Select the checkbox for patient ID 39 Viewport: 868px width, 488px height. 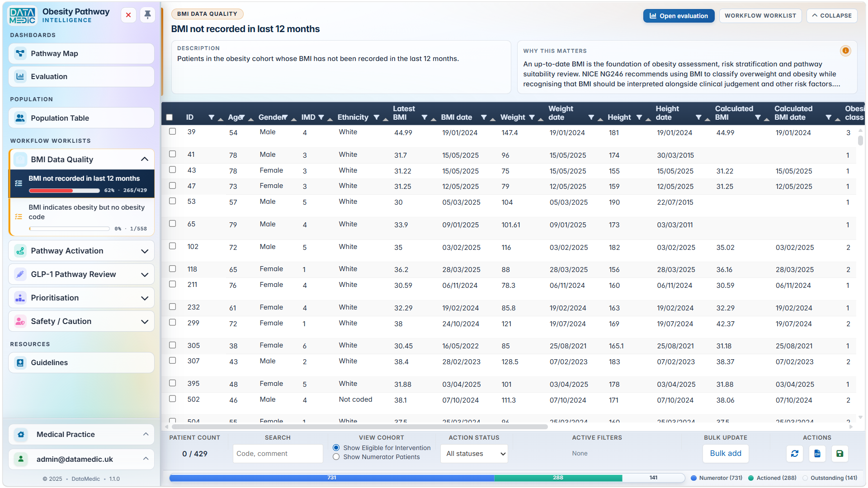[x=172, y=131]
